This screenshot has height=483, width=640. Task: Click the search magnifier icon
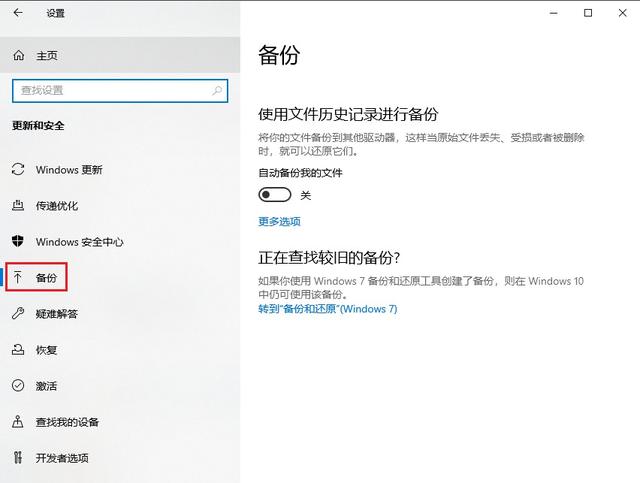pyautogui.click(x=217, y=90)
